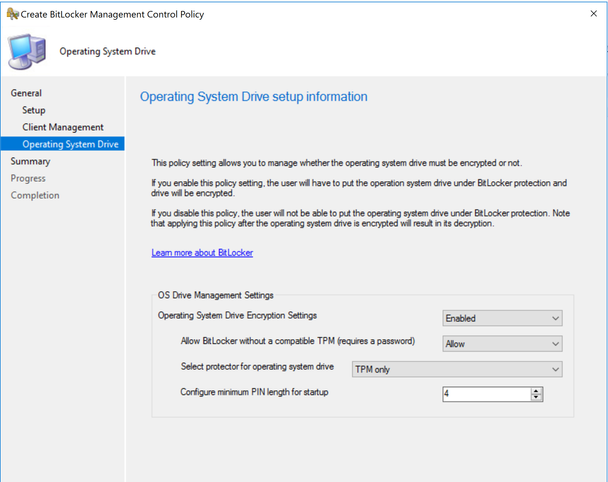Click the paragraph starting 'If you enable this policy'
The image size is (608, 482).
tap(359, 188)
